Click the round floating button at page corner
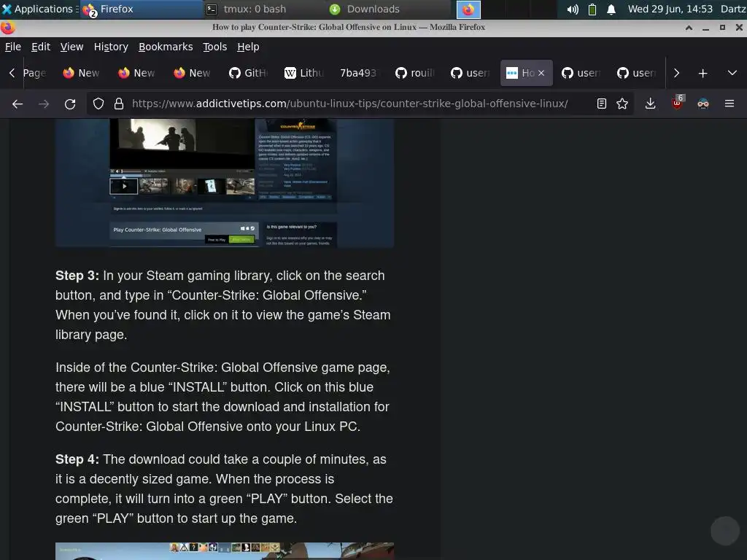Viewport: 747px width, 560px height. (725, 531)
